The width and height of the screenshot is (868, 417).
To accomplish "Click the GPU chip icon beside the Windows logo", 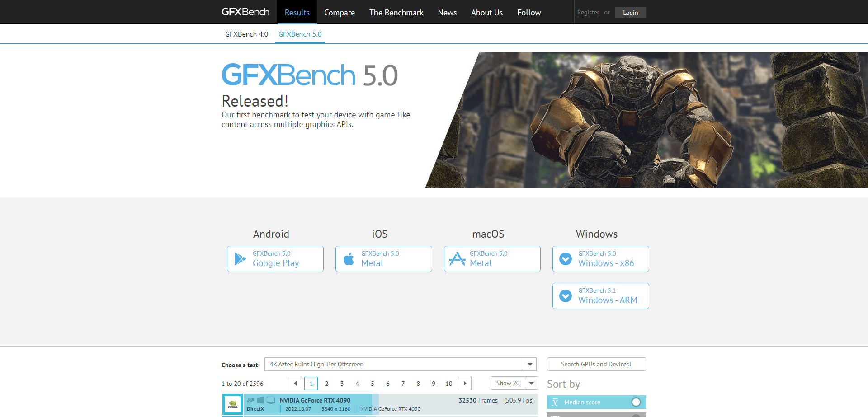I will [x=250, y=400].
